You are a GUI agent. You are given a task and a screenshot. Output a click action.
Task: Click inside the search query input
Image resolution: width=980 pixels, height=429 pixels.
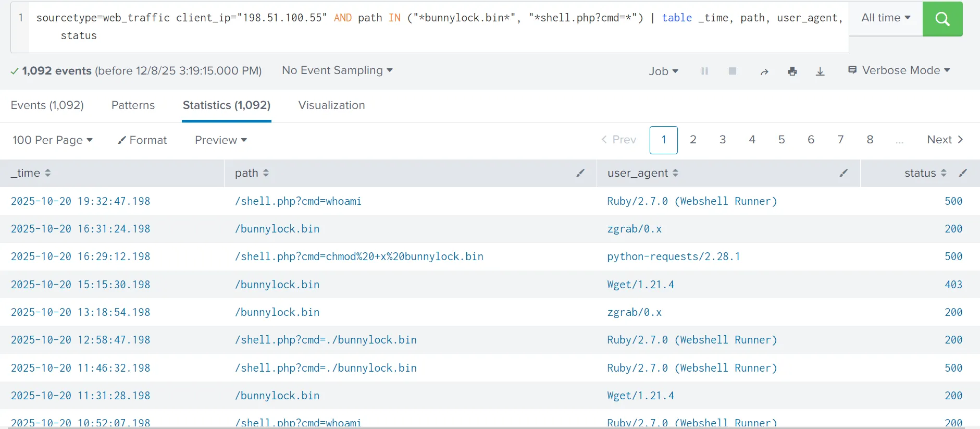tap(438, 27)
